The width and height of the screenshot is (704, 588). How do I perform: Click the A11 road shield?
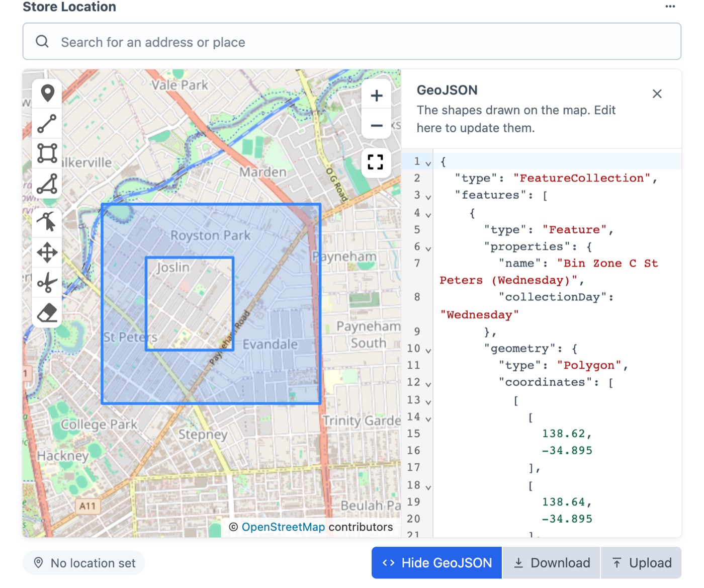coord(87,506)
